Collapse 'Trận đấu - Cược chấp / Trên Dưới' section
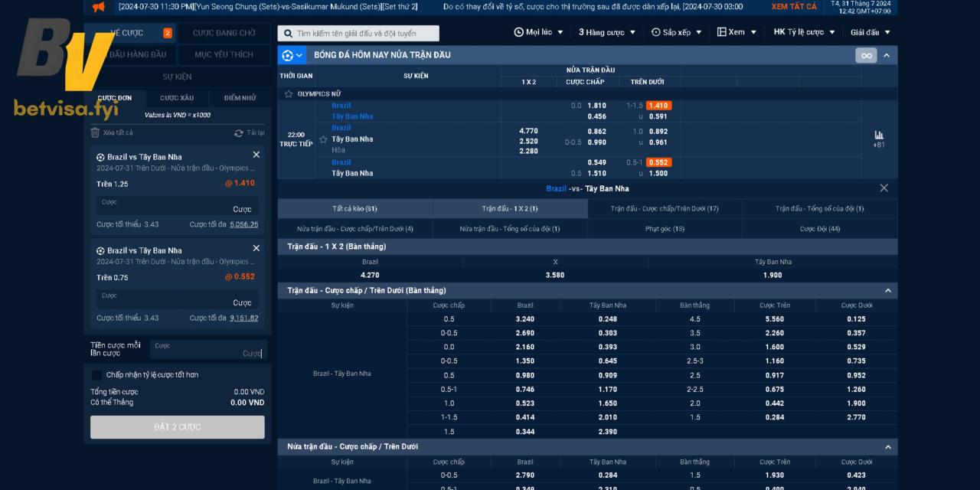 [x=888, y=291]
